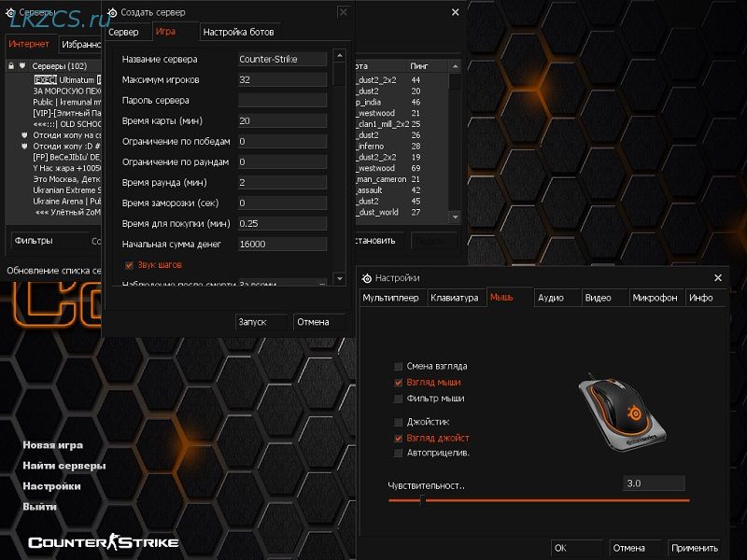Switch to the Микрофон tab
This screenshot has height=560, width=747.
(x=655, y=298)
